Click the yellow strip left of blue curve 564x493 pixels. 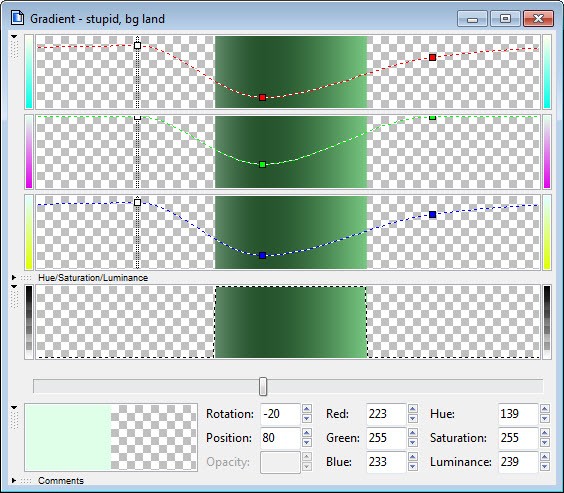(x=29, y=232)
